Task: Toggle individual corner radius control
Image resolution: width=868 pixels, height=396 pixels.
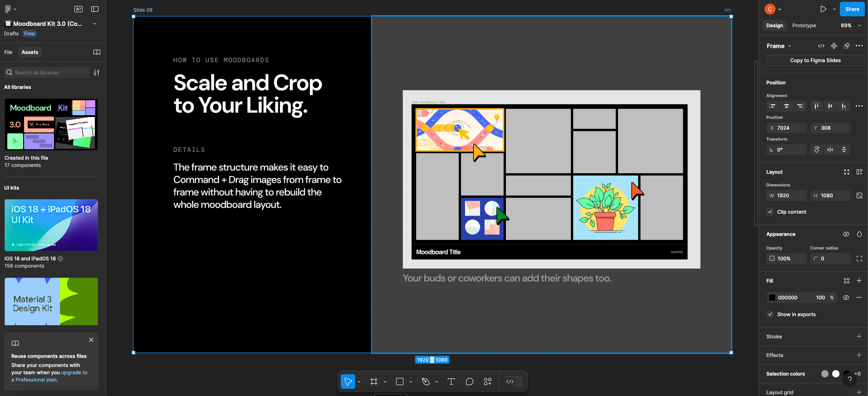Action: pyautogui.click(x=859, y=259)
